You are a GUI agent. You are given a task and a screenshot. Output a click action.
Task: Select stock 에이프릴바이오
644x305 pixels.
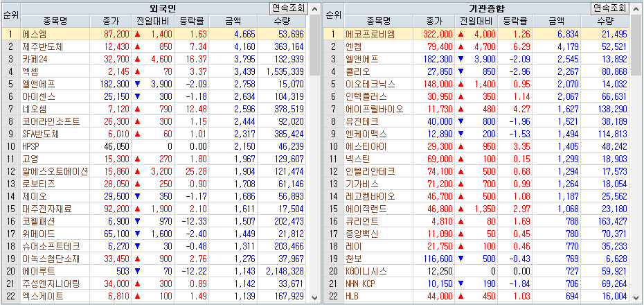(374, 109)
